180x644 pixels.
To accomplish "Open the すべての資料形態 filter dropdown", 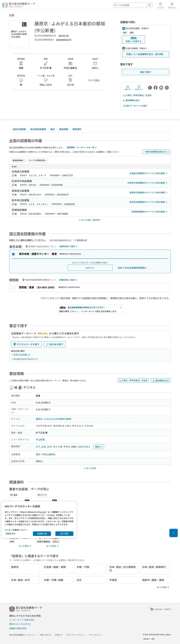I will 38,160.
